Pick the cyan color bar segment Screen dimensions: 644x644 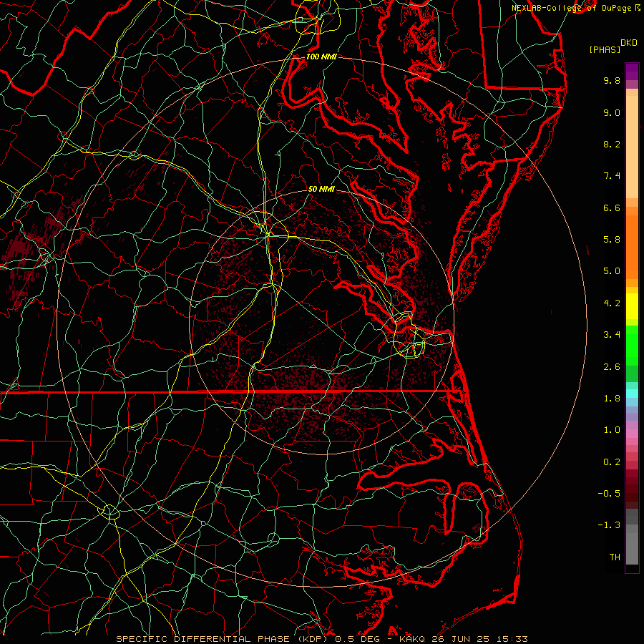click(632, 394)
